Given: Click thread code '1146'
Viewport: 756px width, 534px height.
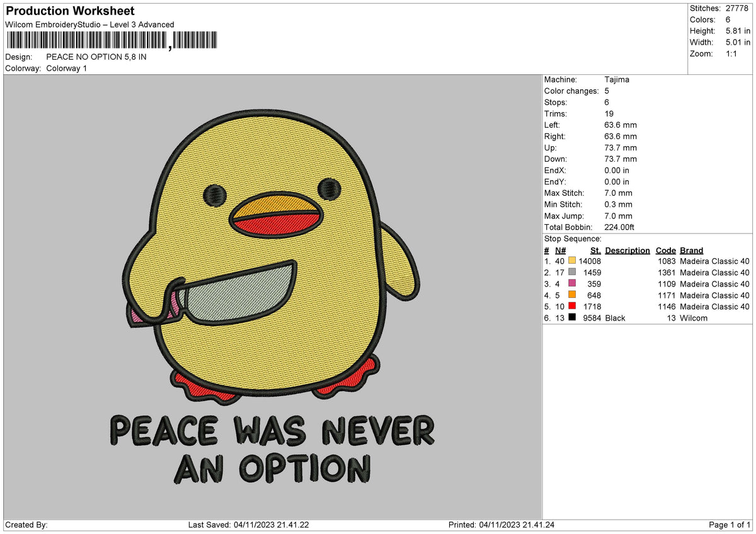Looking at the screenshot, I should (x=667, y=307).
